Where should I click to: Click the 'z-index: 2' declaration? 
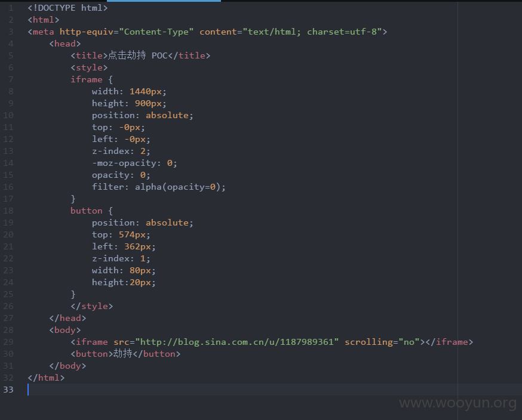(121, 151)
